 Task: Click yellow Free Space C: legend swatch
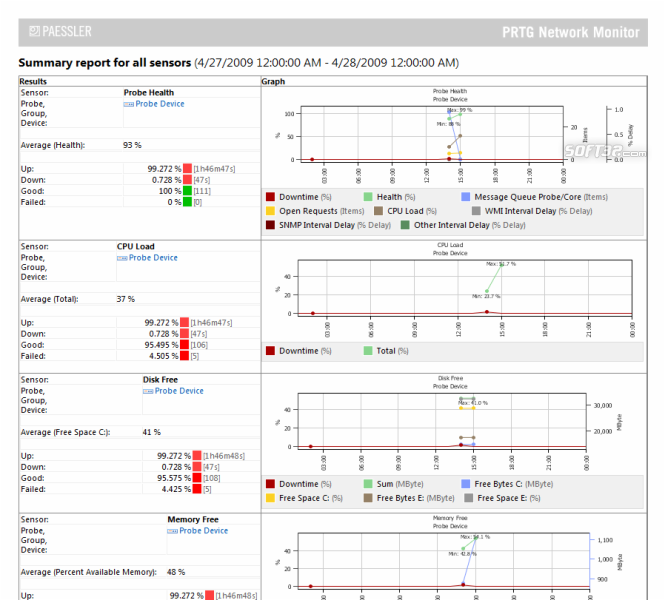[270, 498]
